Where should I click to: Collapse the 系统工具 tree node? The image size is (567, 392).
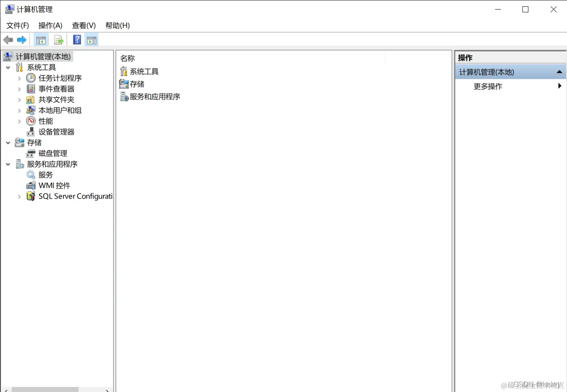[8, 68]
